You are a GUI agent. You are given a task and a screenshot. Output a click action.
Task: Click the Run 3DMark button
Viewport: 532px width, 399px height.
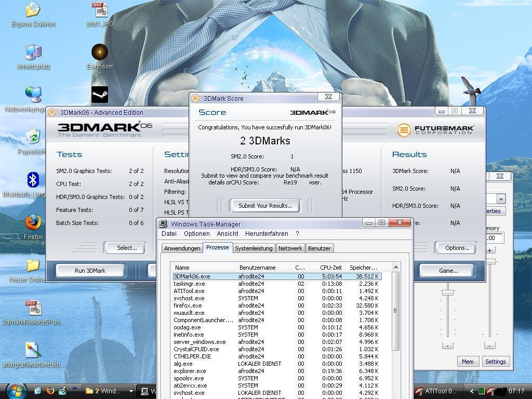click(x=90, y=271)
